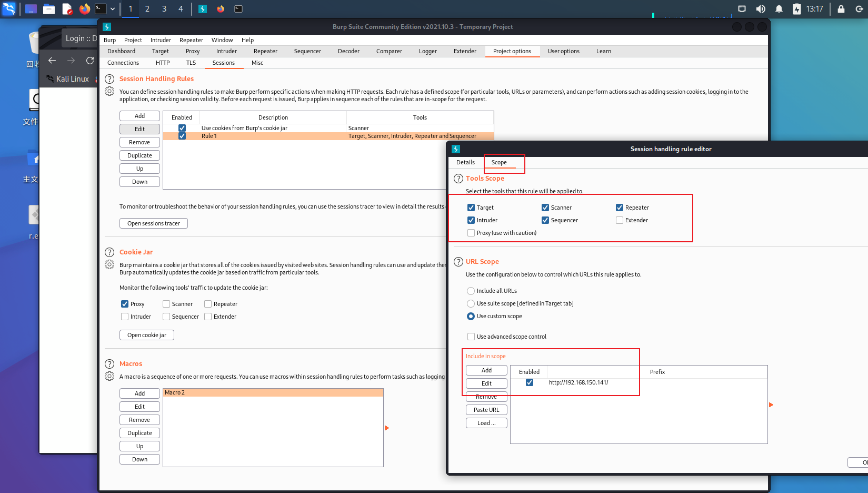Open the terminal emulator panel icon
The image size is (868, 493).
point(101,9)
